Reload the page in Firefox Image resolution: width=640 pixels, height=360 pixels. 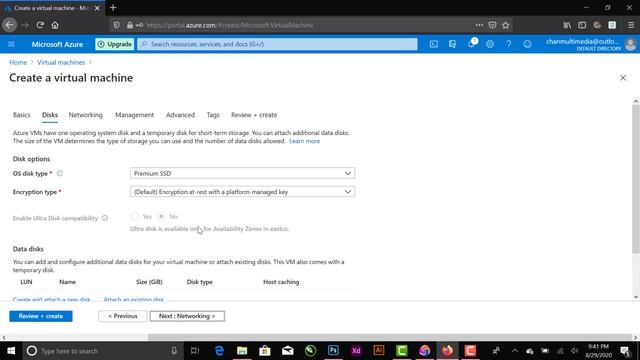(40, 25)
